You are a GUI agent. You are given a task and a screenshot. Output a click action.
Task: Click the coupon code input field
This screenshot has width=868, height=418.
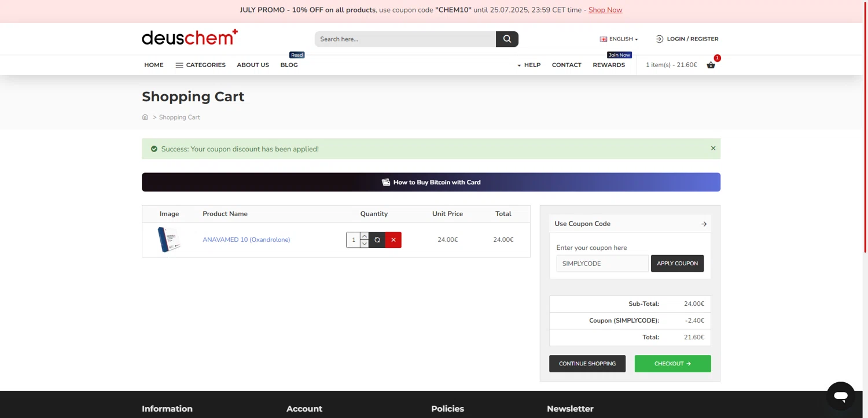pyautogui.click(x=602, y=263)
